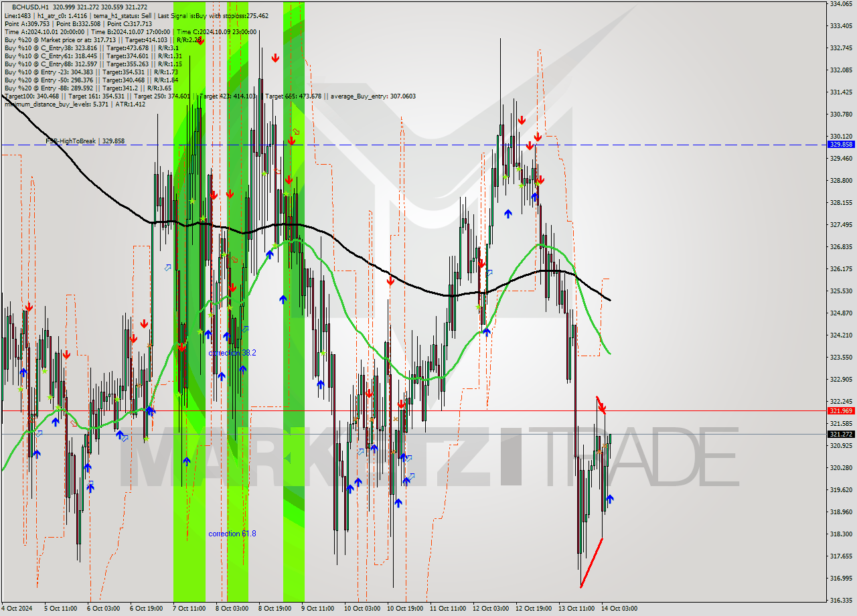The height and width of the screenshot is (616, 857).
Task: Click the 323.550 price axis label
Action: click(841, 357)
